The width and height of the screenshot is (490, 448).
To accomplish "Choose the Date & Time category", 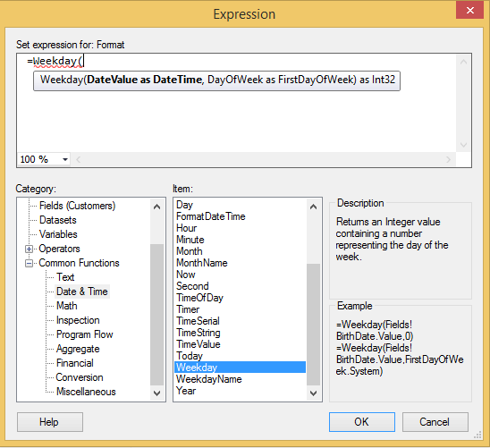I will click(x=82, y=292).
